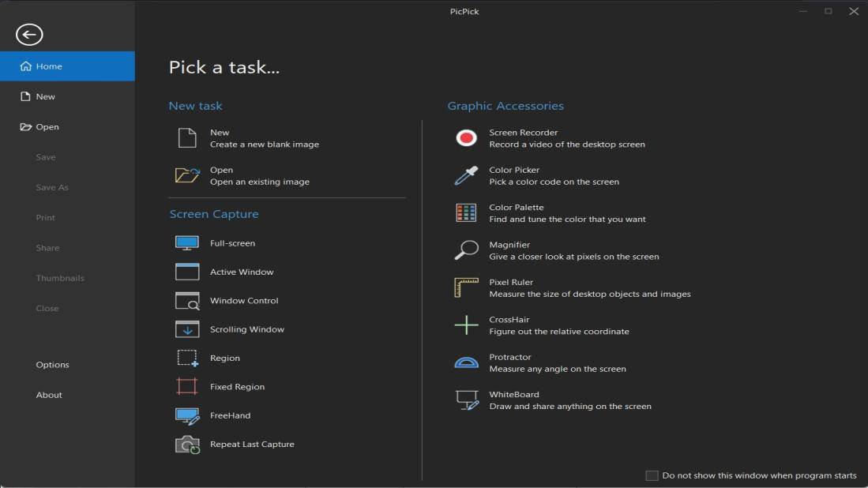This screenshot has height=488, width=868.
Task: Click the Print sidebar entry
Action: pyautogui.click(x=45, y=217)
